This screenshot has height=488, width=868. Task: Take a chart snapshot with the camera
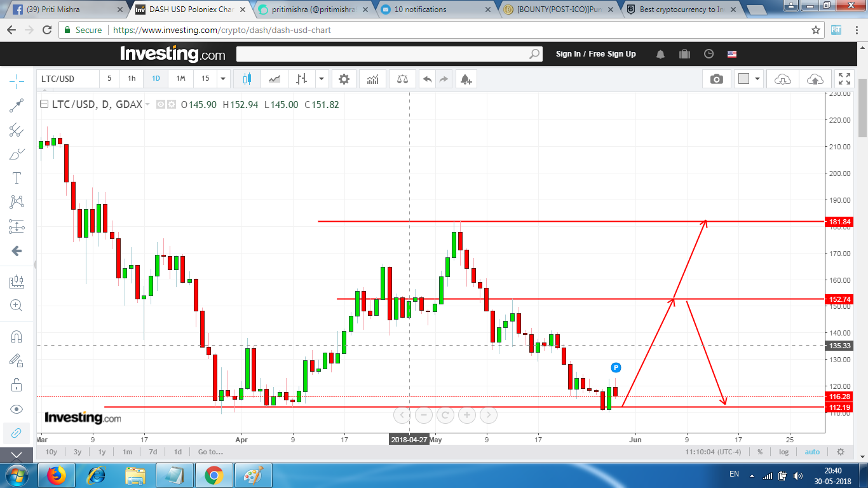pos(717,79)
